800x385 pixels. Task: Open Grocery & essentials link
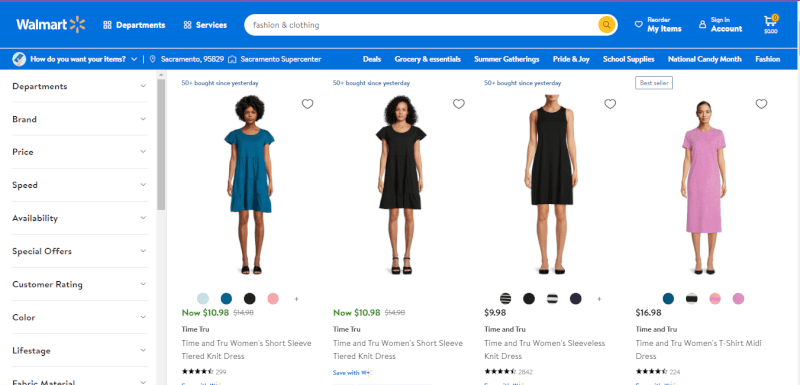[x=428, y=59]
